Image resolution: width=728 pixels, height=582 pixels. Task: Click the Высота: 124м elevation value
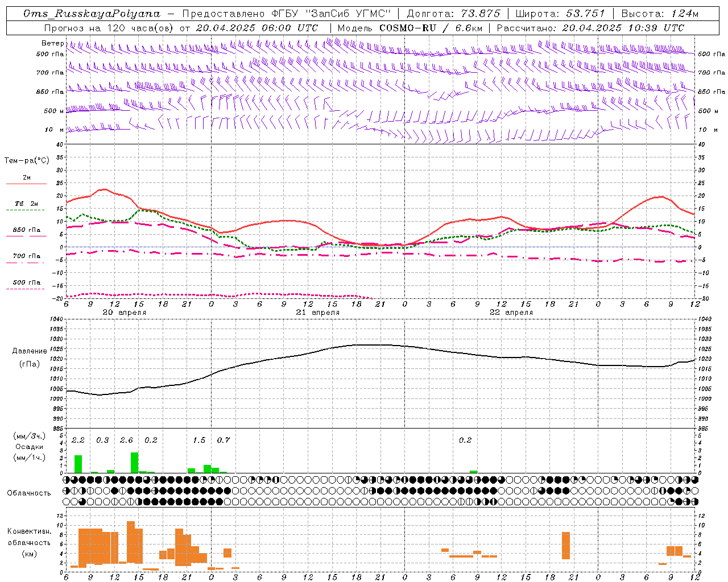click(660, 14)
